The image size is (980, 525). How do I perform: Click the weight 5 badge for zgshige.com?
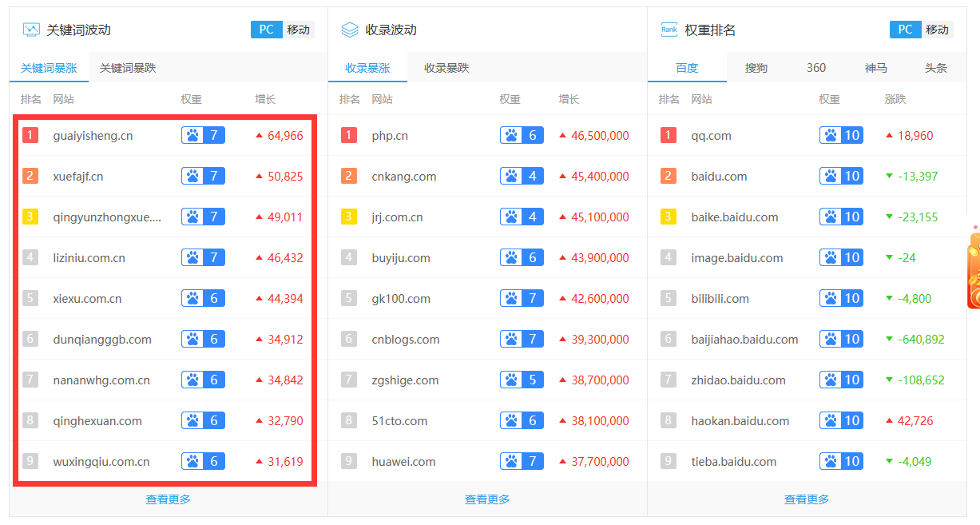(x=522, y=380)
